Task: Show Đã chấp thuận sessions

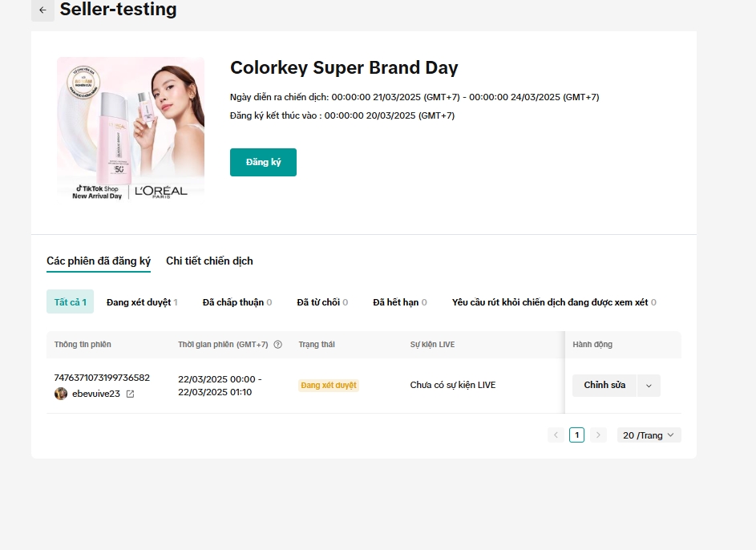Action: tap(237, 302)
